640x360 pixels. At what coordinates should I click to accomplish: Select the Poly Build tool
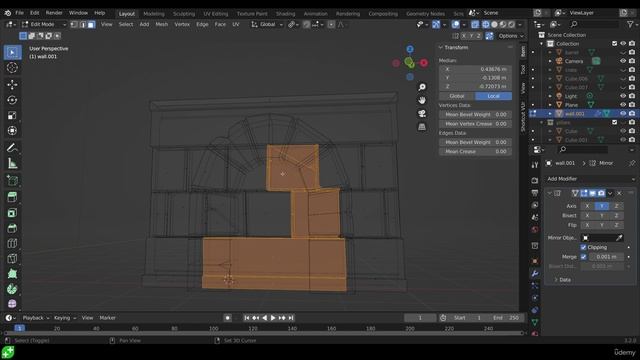12,274
